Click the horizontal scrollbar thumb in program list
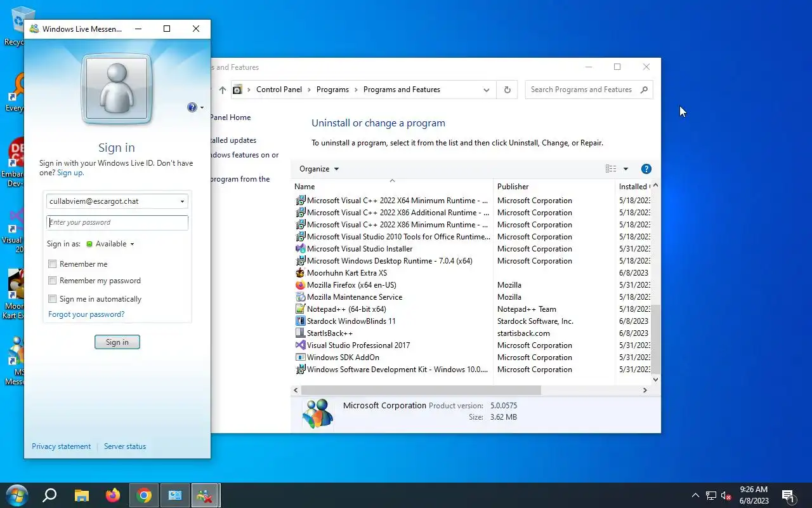The height and width of the screenshot is (508, 812). pyautogui.click(x=421, y=391)
